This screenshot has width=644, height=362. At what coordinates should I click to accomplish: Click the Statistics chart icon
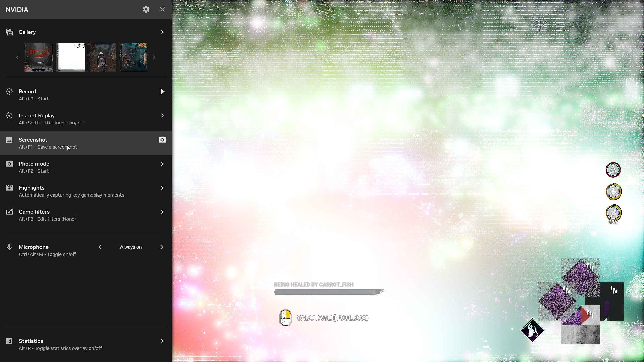[x=9, y=341]
